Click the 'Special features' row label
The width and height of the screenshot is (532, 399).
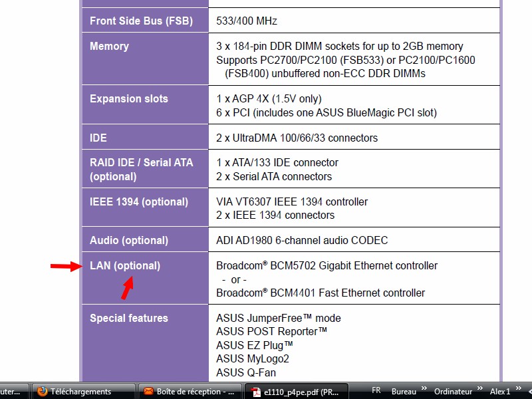click(129, 319)
